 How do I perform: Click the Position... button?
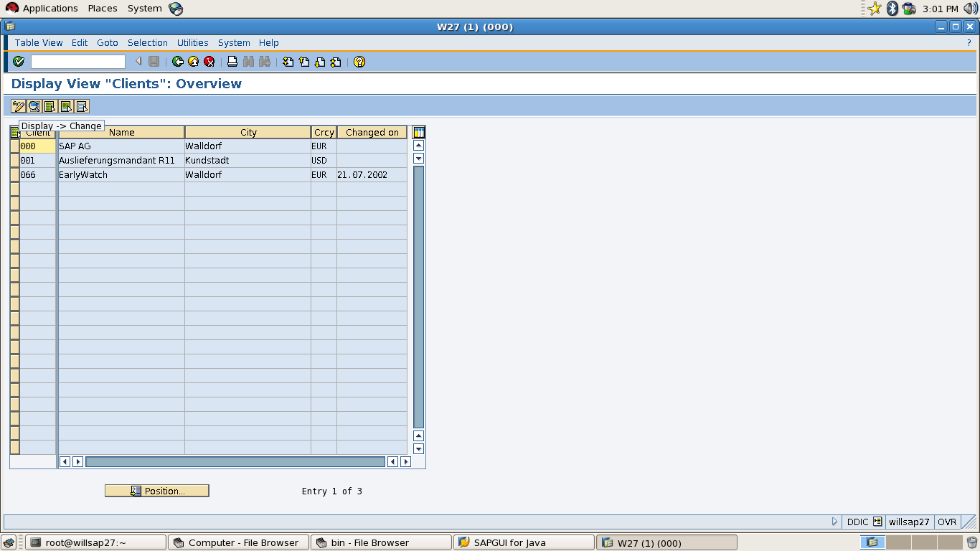[156, 490]
